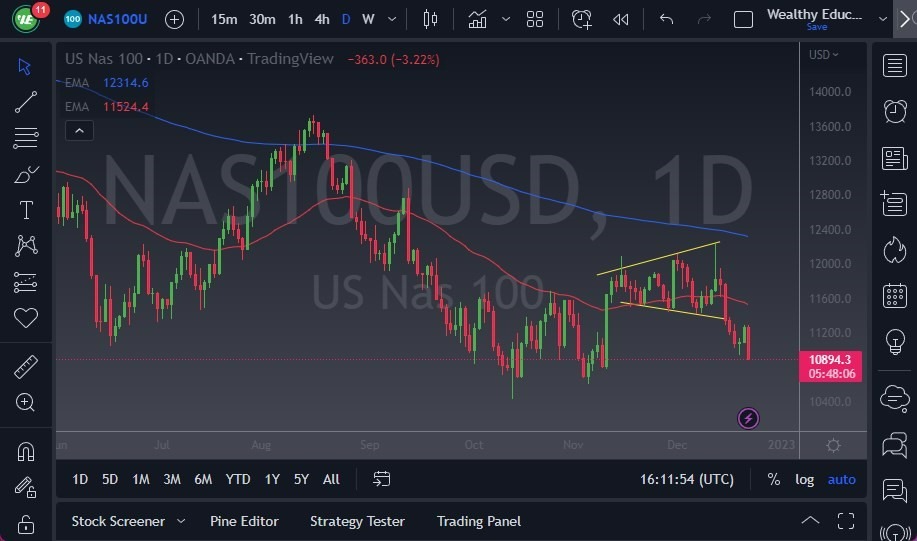The image size is (917, 541).
Task: Open the Fibonacci retracement tools
Action: [26, 137]
